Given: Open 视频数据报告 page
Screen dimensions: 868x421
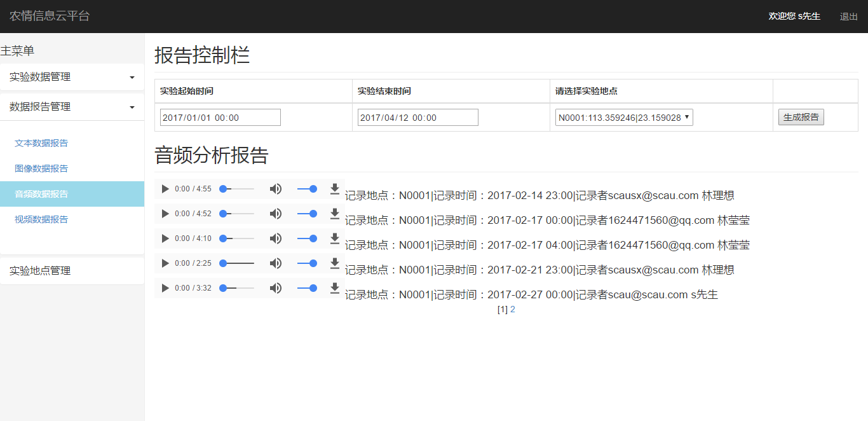Looking at the screenshot, I should pyautogui.click(x=41, y=219).
